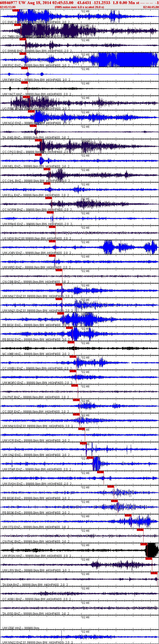The height and width of the screenshot is (644, 159).
Task: Select the red pick marker on UW.IRON trace
Action: click(144, 544)
